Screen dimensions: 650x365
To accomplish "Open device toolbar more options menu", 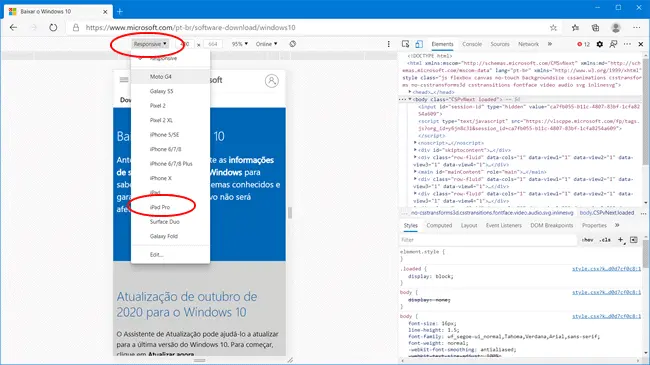I will point(388,44).
